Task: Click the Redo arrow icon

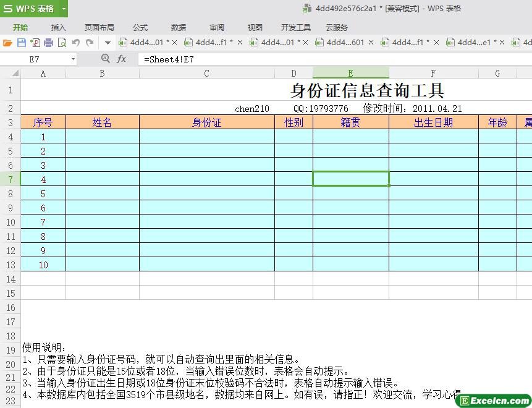Action: point(90,43)
